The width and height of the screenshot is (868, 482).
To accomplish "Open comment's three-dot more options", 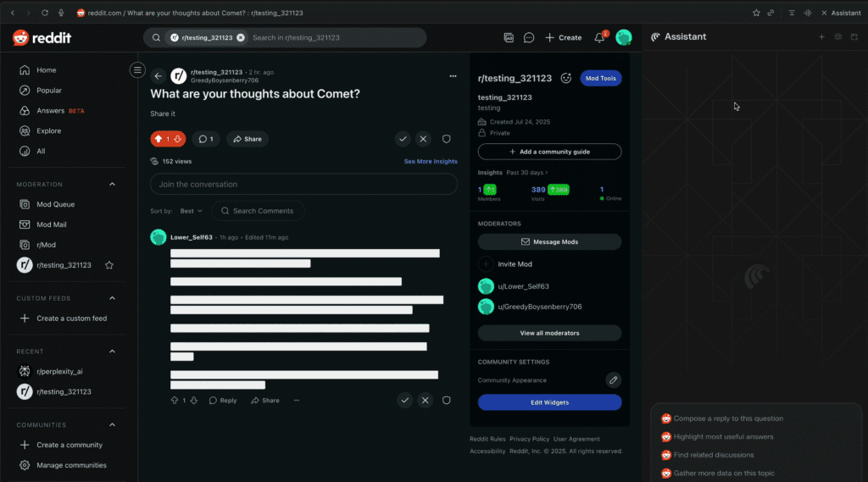I will (x=297, y=400).
